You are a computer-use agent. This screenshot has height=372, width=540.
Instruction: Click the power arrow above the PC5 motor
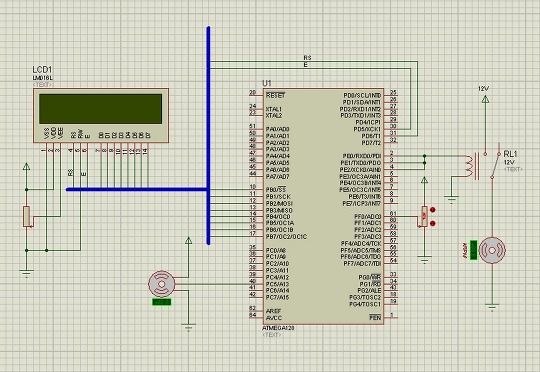coord(188,240)
